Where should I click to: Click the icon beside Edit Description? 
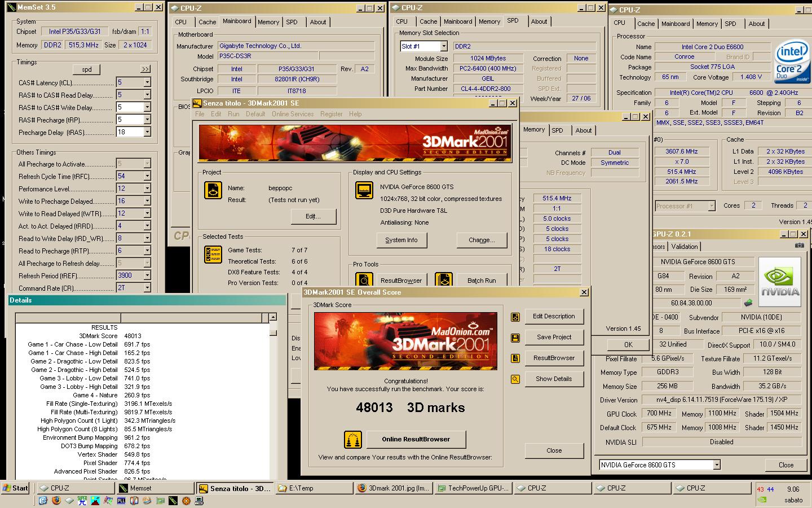coord(515,317)
